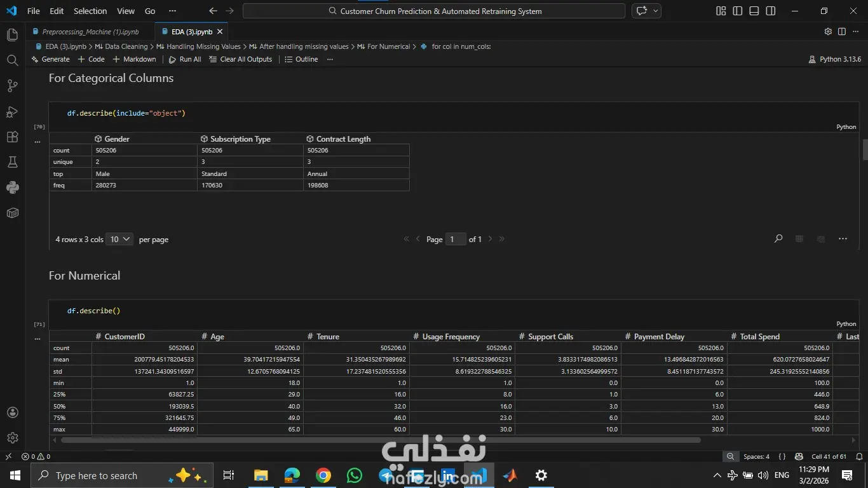Open the editor's More Actions ellipsis
Viewport: 868px width, 488px height.
click(x=856, y=31)
